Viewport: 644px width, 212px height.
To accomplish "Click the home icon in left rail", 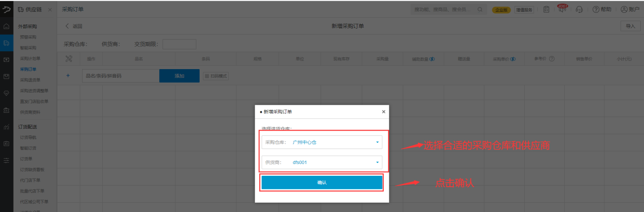I will pos(6,26).
